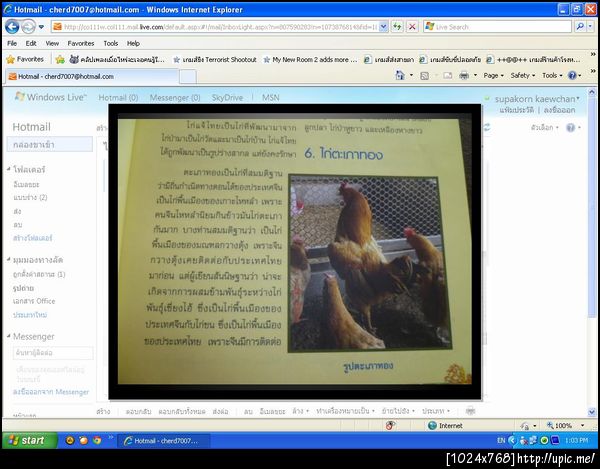
Task: Select the Hotmail cherd7007 browser tab
Action: pos(92,77)
